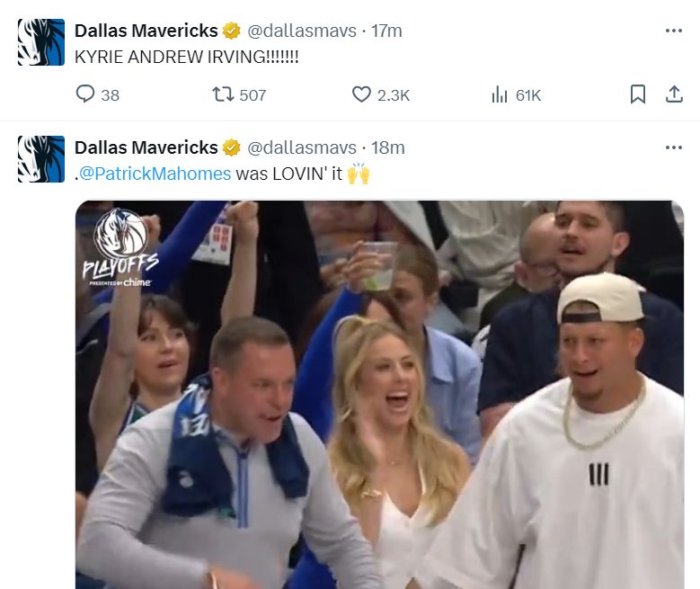This screenshot has height=589, width=700.
Task: Click the verified badge on the 18m tweet
Action: [232, 147]
